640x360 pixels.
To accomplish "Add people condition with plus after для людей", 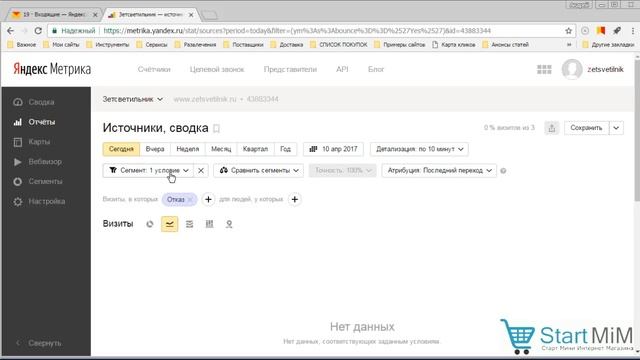I will pos(295,200).
